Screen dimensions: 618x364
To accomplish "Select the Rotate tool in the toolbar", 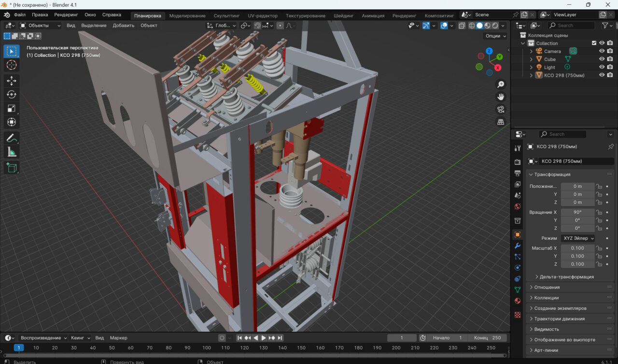I will [x=12, y=95].
